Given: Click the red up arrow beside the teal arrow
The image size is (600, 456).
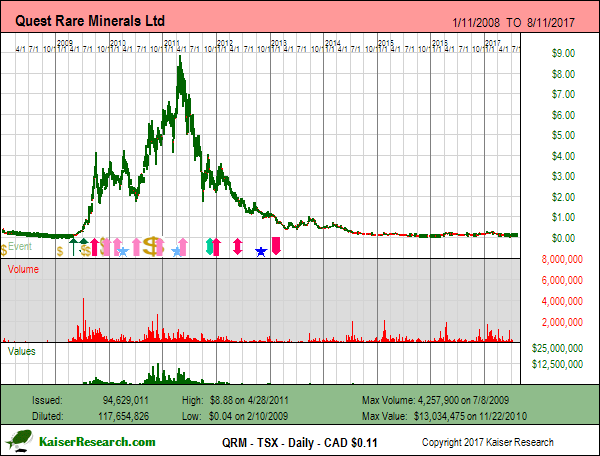Looking at the screenshot, I should click(x=217, y=247).
